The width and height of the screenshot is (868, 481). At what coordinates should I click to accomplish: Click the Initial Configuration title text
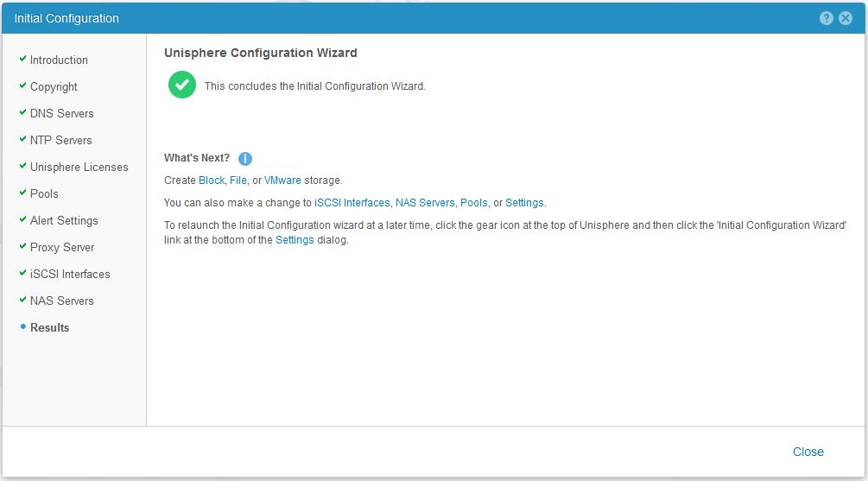pyautogui.click(x=67, y=18)
